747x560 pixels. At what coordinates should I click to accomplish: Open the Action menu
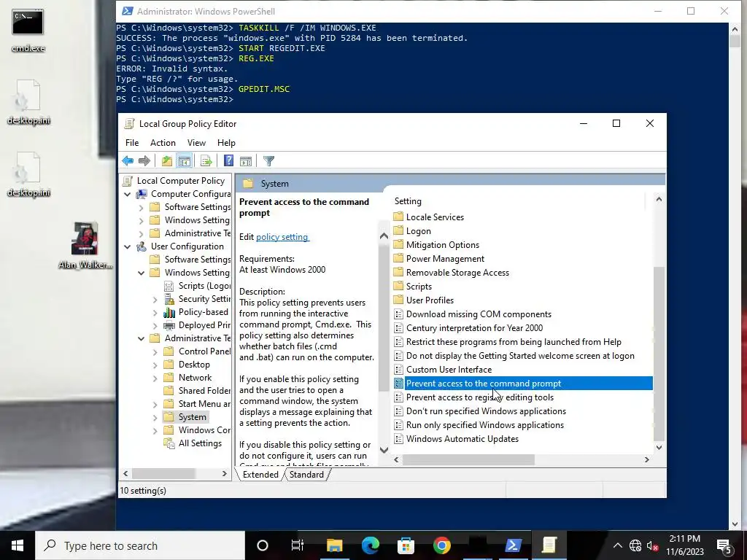pyautogui.click(x=163, y=143)
